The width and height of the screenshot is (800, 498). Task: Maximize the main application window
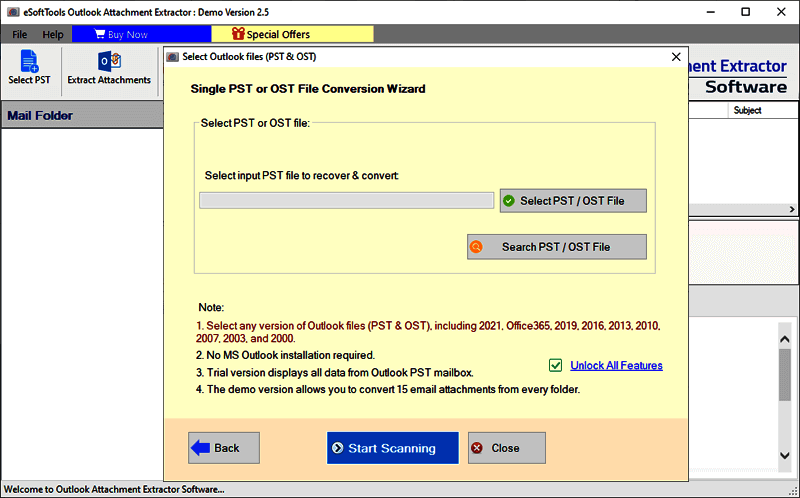(745, 12)
